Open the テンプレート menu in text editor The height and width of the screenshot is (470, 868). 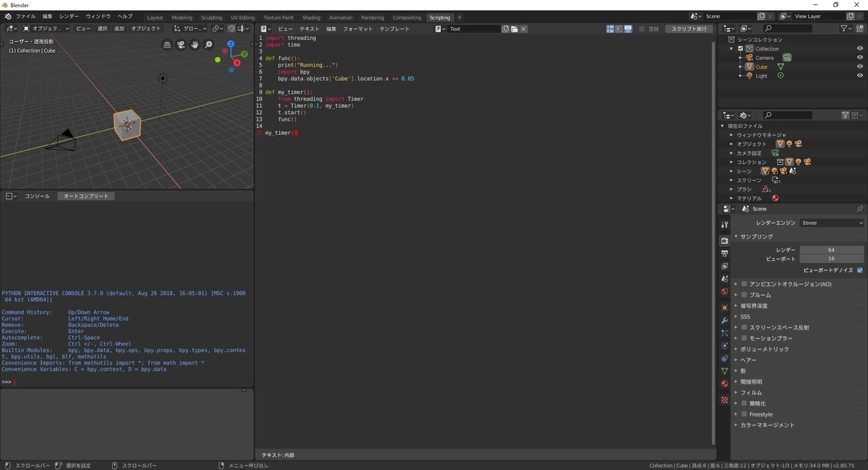tap(394, 29)
